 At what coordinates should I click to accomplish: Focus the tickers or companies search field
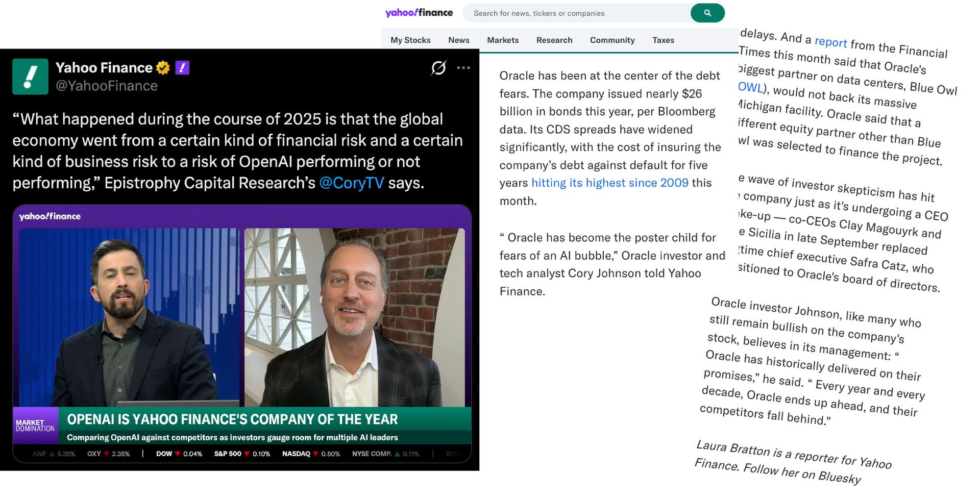[577, 13]
